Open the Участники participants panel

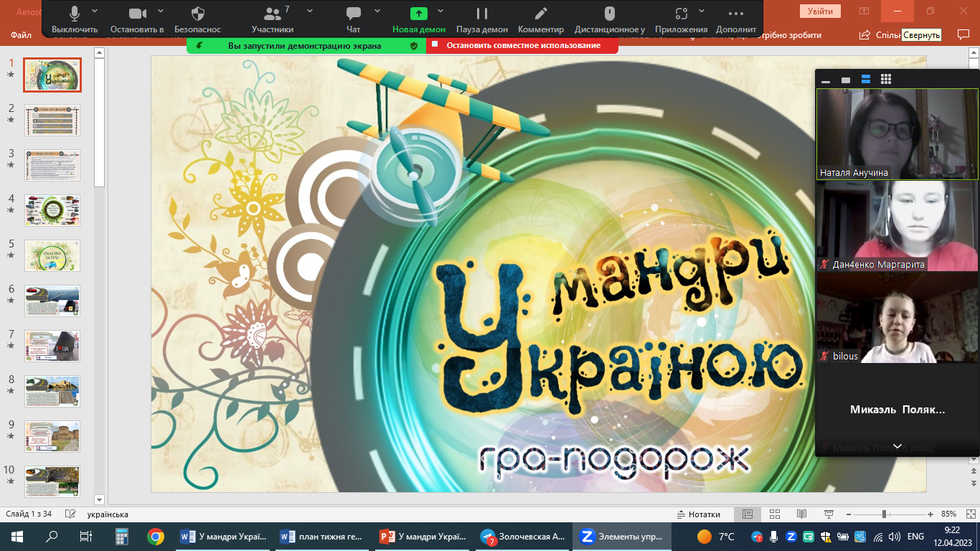coord(273,19)
